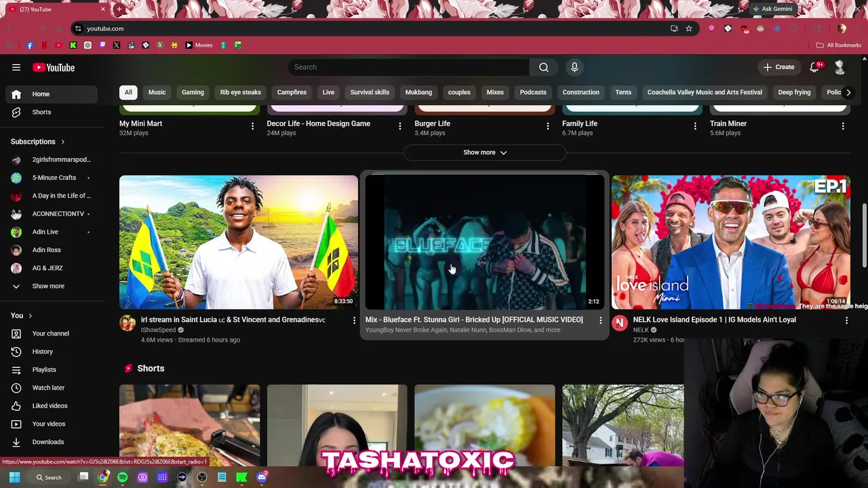Select the Gaming filter chip
The image size is (868, 488).
point(193,92)
